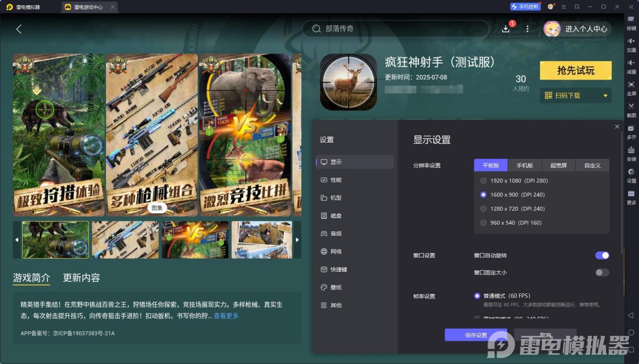Open the 按键 keymapping tool
This screenshot has width=639, height=364.
coord(631,22)
